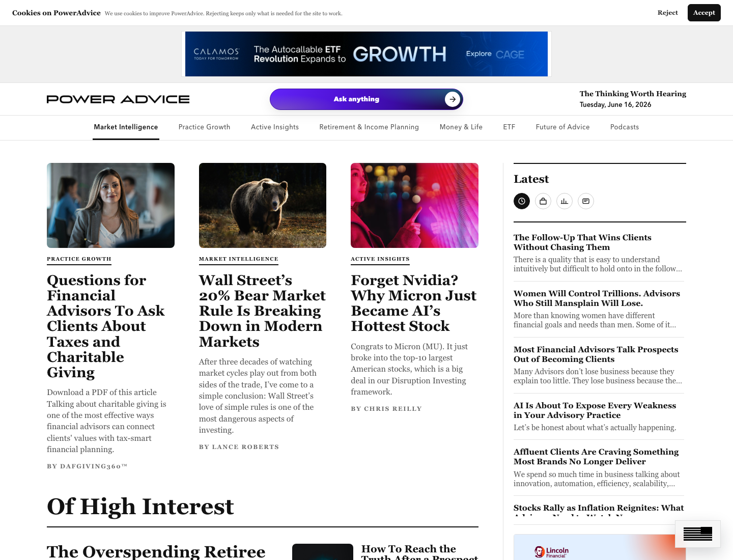Click the arrow icon in Ask anything bar
This screenshot has width=733, height=560.
[x=453, y=99]
